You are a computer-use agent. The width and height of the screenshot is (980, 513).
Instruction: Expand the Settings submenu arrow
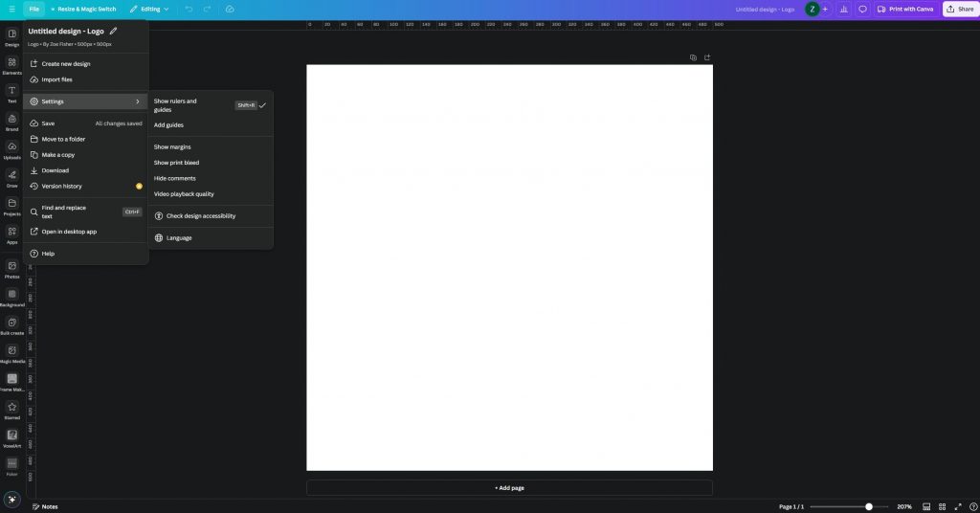[137, 101]
